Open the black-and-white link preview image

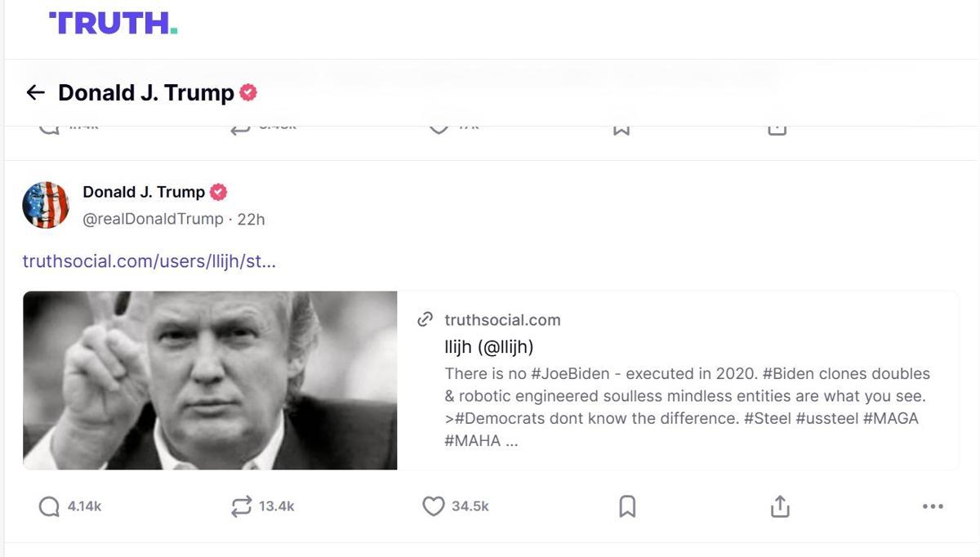(x=210, y=380)
